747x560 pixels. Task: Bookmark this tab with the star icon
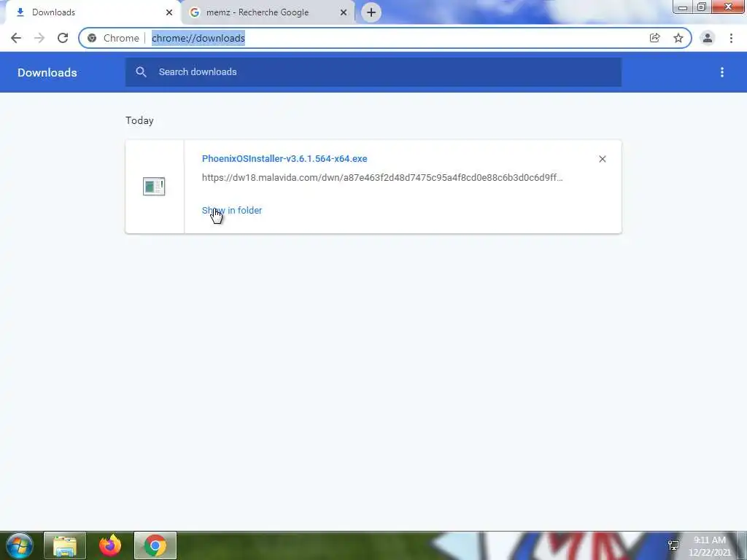678,38
